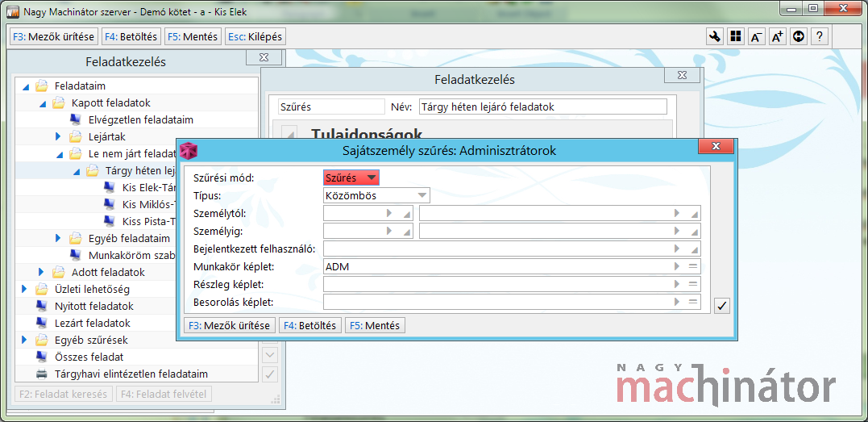Click monitor icon beside Összes feladat
The width and height of the screenshot is (868, 422).
[41, 357]
